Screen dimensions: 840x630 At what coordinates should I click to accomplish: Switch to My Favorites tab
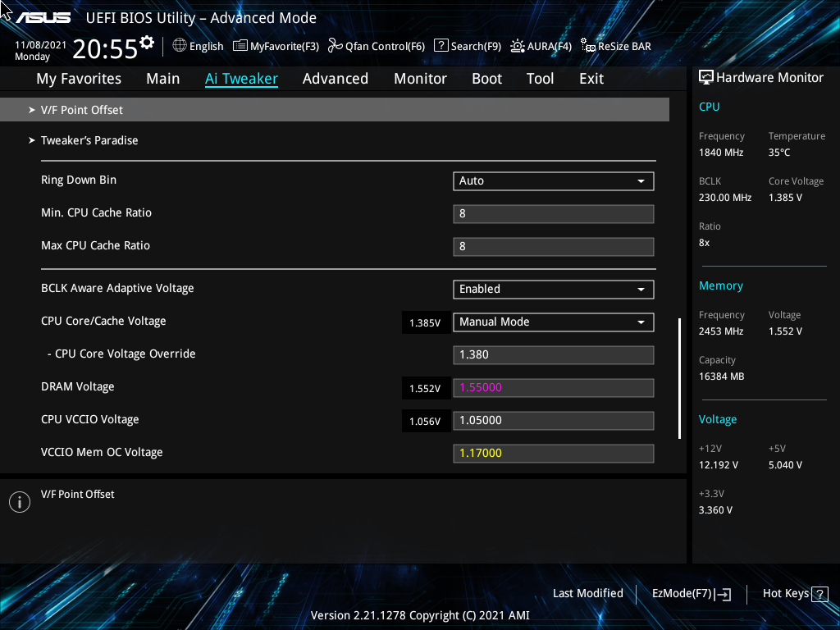click(x=79, y=79)
